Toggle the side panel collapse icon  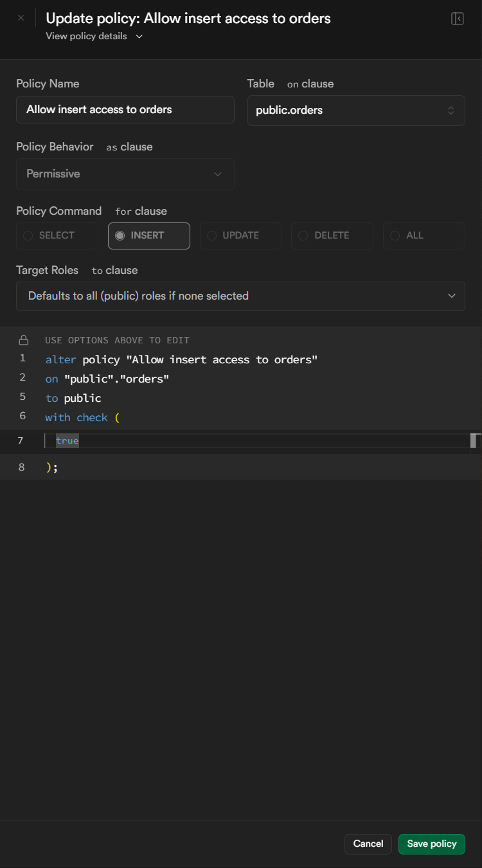coord(458,19)
